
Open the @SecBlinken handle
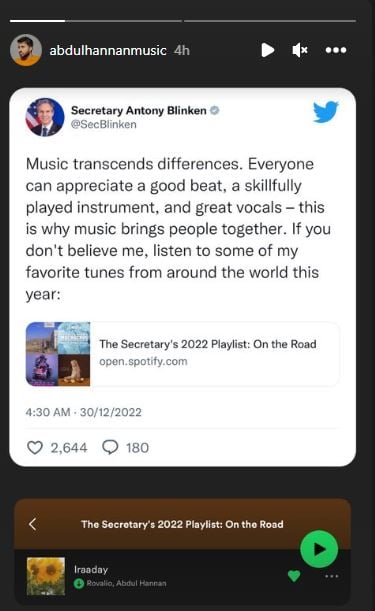[x=103, y=124]
